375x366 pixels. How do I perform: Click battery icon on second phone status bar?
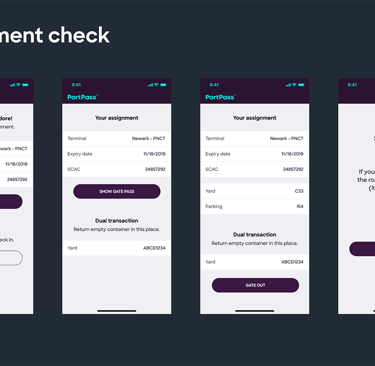(x=163, y=85)
